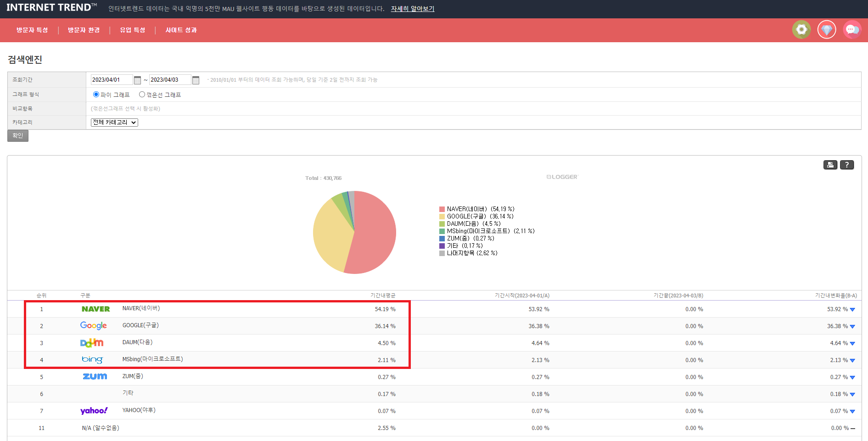Click the DAUM(다음) row name

pyautogui.click(x=137, y=342)
